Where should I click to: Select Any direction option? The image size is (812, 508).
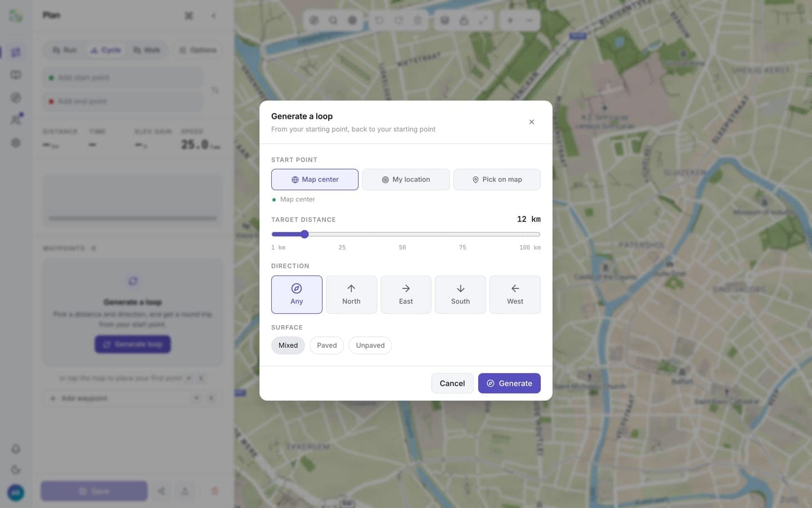click(297, 295)
